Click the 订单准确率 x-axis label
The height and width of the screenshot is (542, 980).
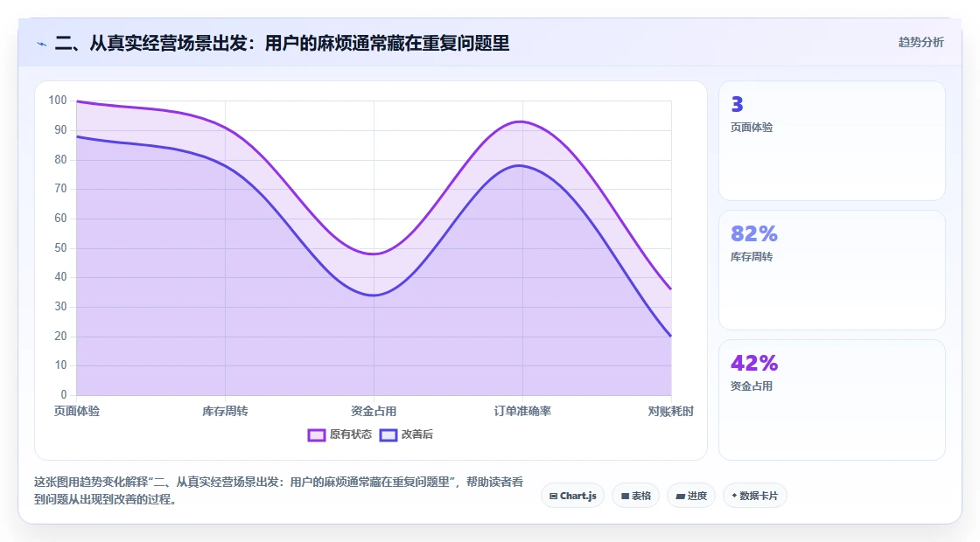point(522,411)
